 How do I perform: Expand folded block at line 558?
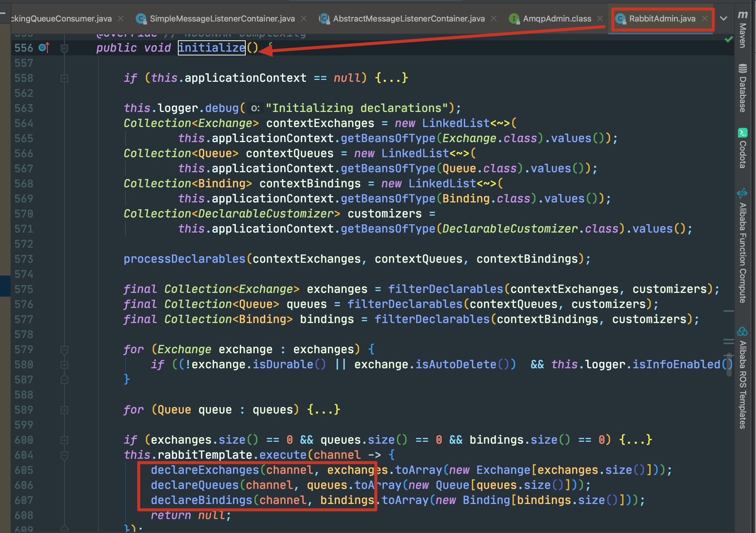(64, 78)
